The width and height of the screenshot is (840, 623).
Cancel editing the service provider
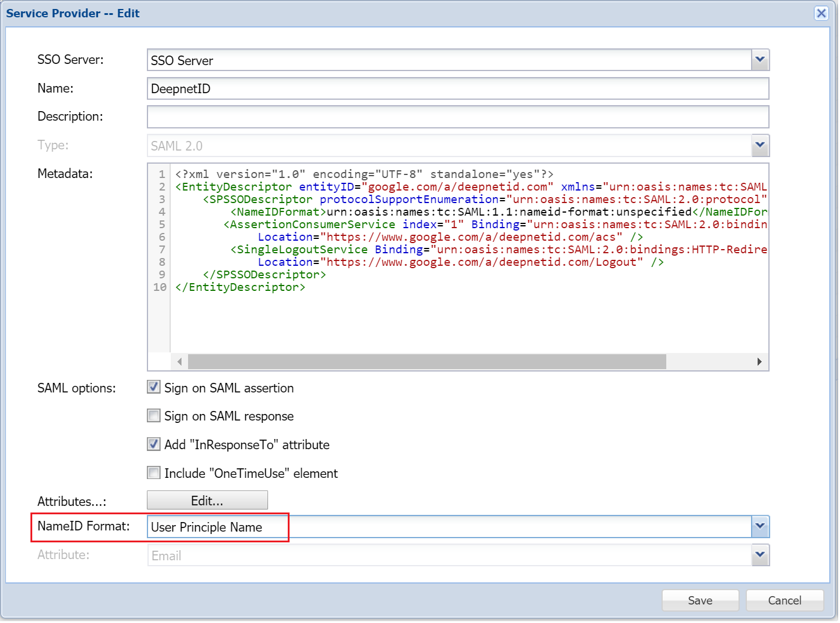(x=784, y=601)
